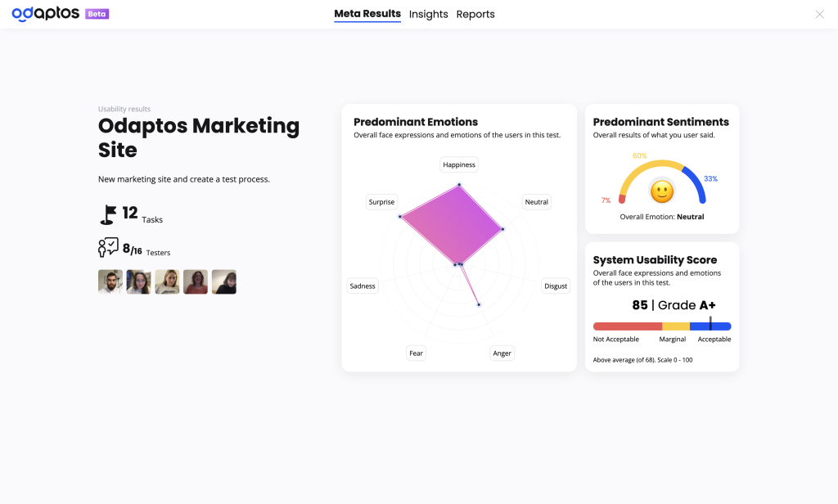Click the Disgust label on radar chart
This screenshot has height=504, width=838.
pos(556,286)
